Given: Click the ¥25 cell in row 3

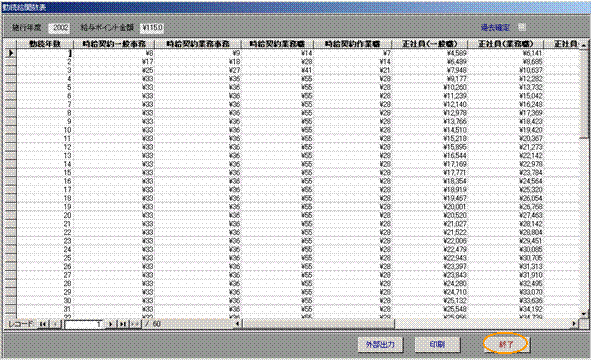Looking at the screenshot, I should (113, 71).
